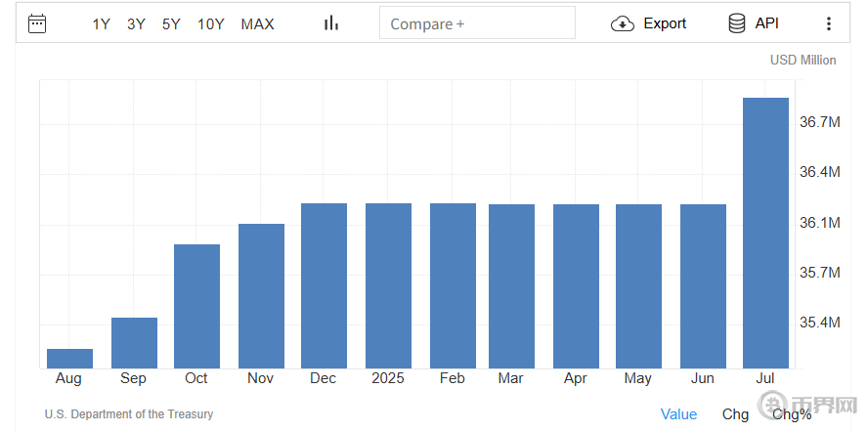
Task: Open the API link
Action: click(767, 23)
